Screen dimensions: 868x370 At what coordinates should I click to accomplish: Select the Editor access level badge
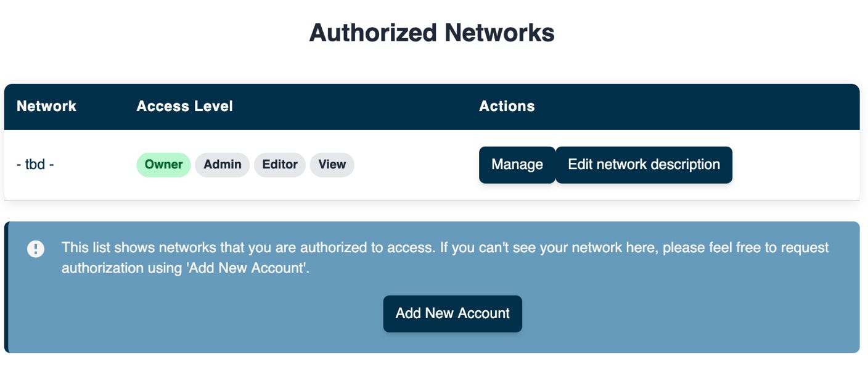280,165
